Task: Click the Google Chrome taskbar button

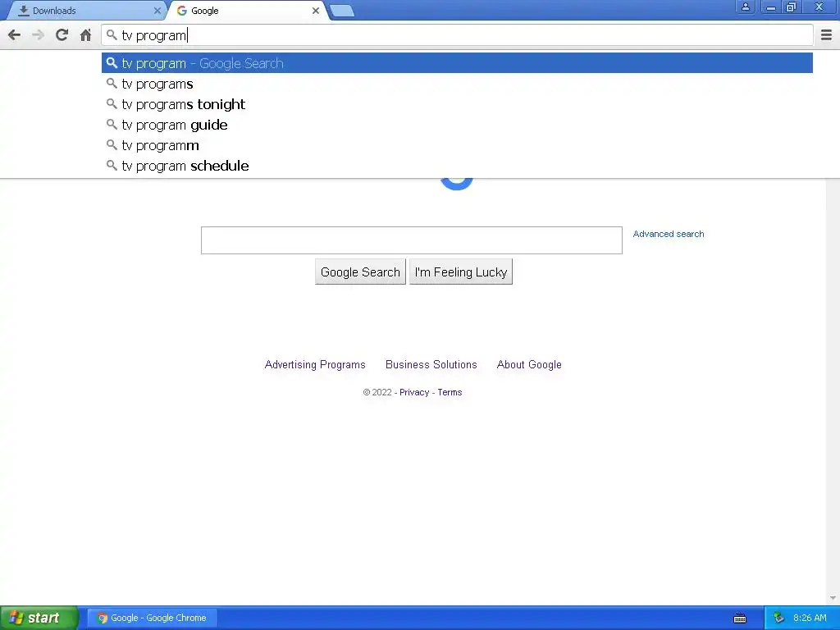Action: point(152,618)
